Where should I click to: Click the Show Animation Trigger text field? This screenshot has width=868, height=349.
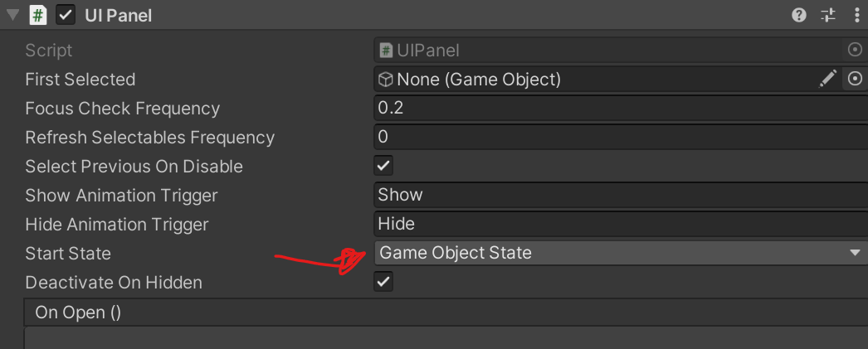tap(621, 195)
